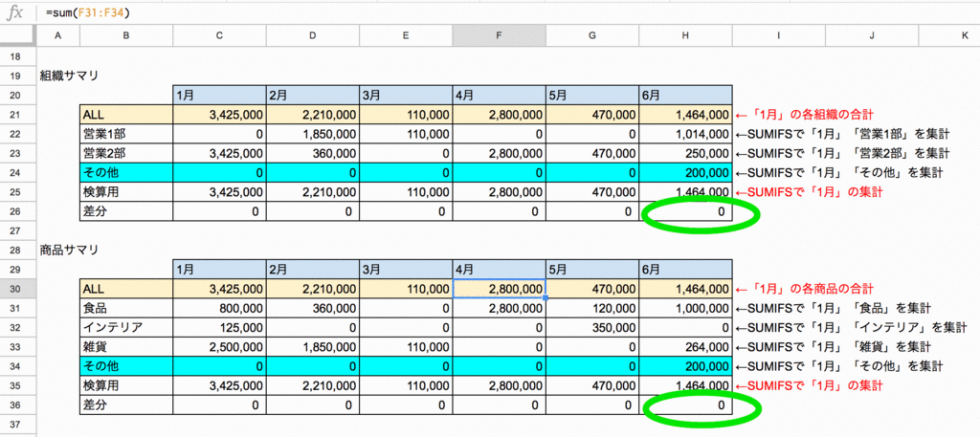
Task: Select row 24 header
Action: 18,173
